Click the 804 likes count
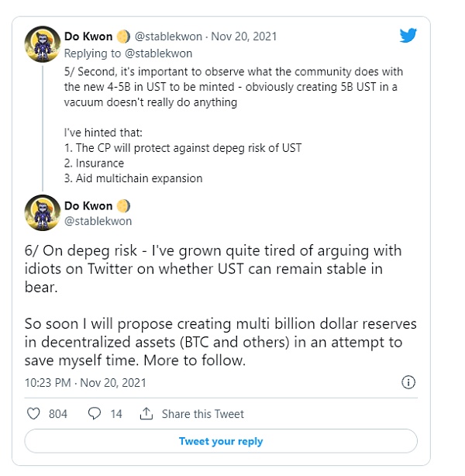 tap(58, 414)
